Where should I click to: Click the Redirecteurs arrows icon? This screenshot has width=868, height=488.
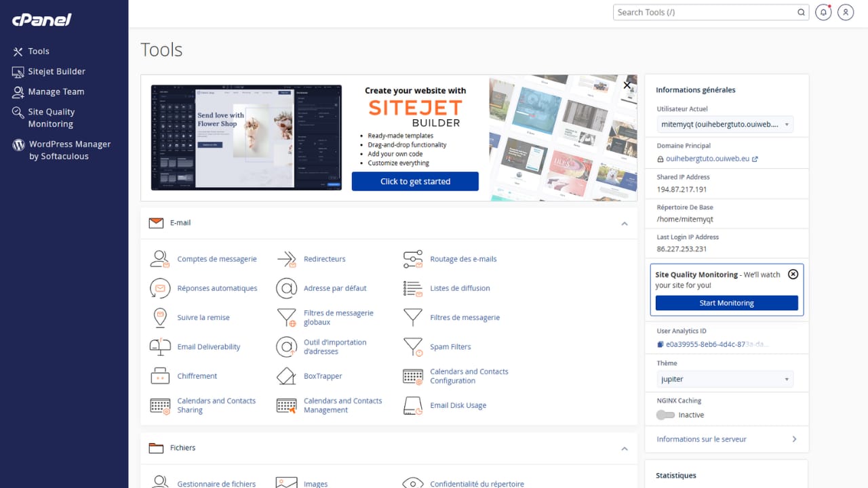[x=286, y=258]
